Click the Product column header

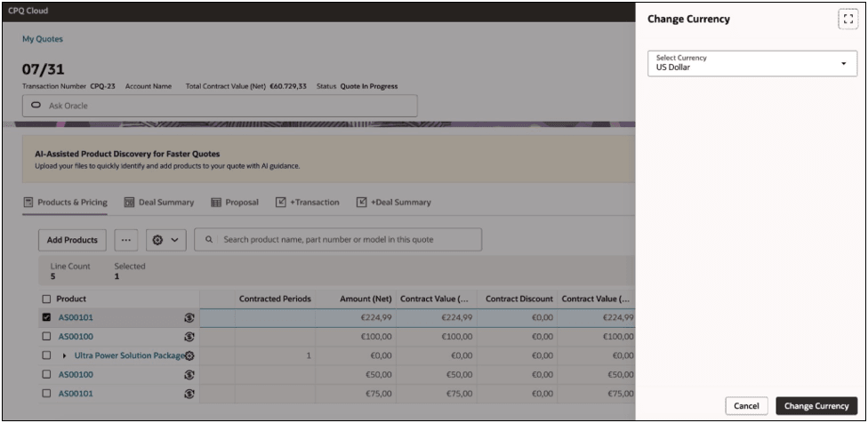pyautogui.click(x=71, y=299)
